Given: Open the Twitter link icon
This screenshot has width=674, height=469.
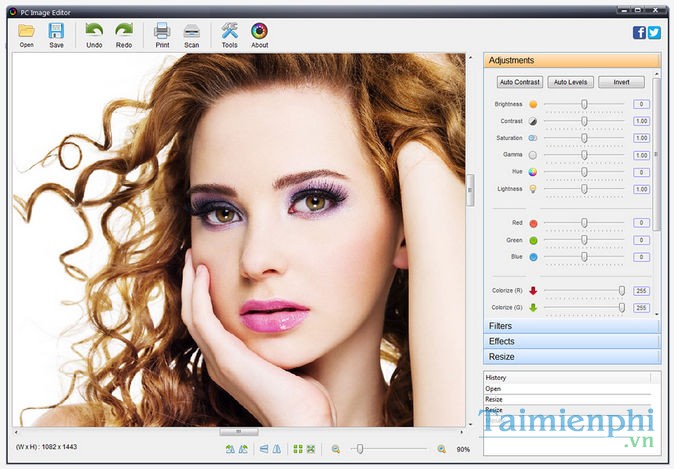Looking at the screenshot, I should pos(654,33).
